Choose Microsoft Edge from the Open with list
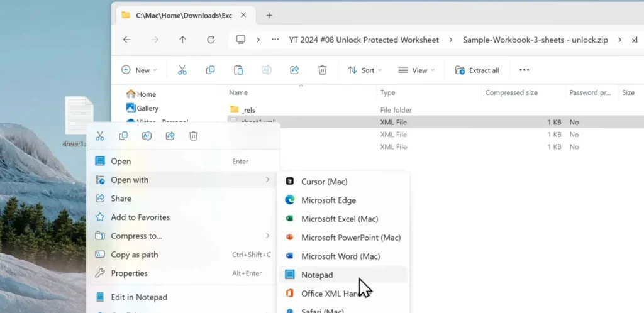 pyautogui.click(x=343, y=200)
